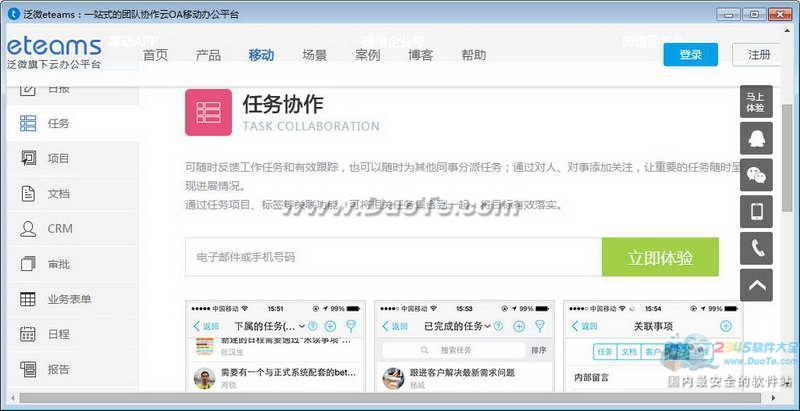Click the blue 登录 button

tap(690, 55)
